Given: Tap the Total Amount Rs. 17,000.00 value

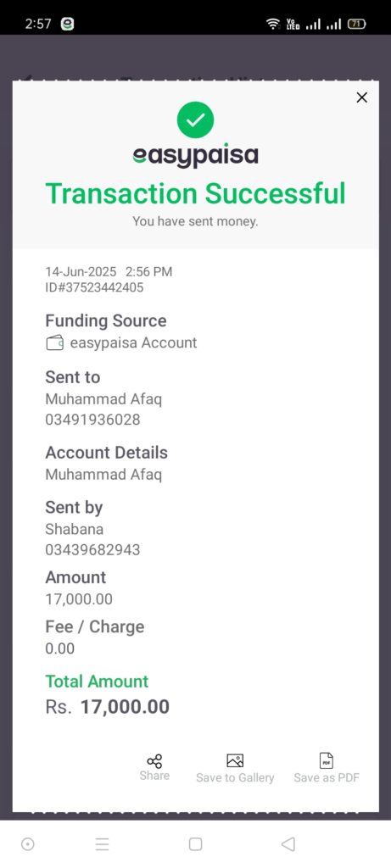Looking at the screenshot, I should [x=108, y=707].
